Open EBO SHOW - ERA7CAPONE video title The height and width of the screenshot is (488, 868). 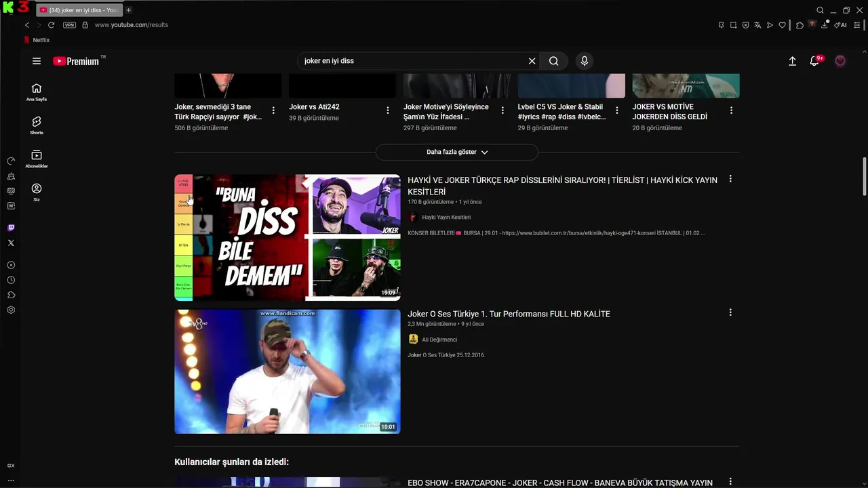point(560,483)
